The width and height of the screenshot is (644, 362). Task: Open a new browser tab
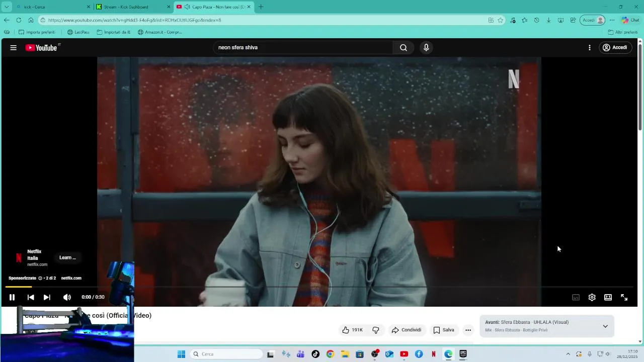point(261,7)
